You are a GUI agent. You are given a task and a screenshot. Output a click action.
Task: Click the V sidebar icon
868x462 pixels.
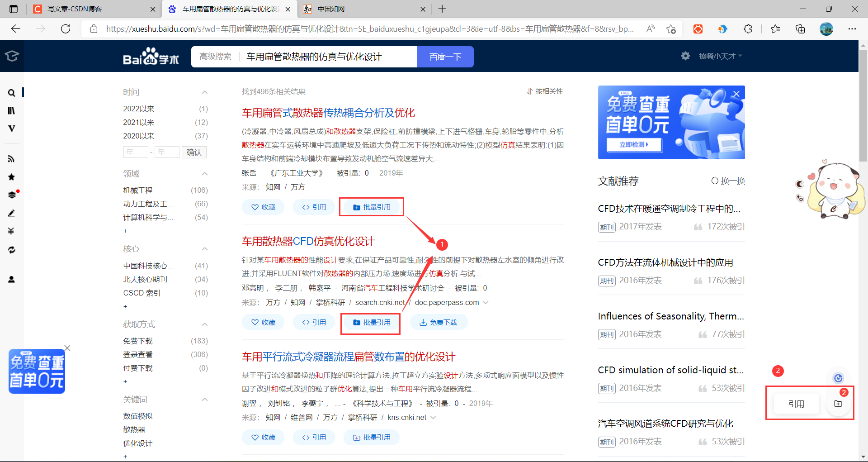click(12, 129)
